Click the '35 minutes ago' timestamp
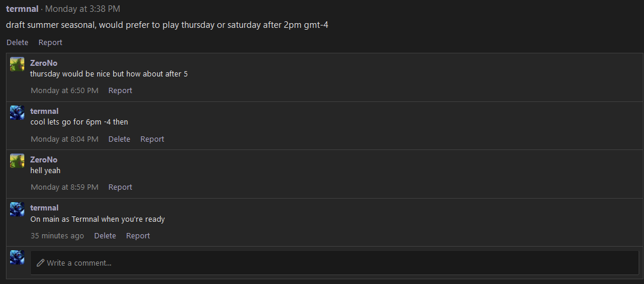Viewport: 644px width, 284px height. [x=57, y=235]
